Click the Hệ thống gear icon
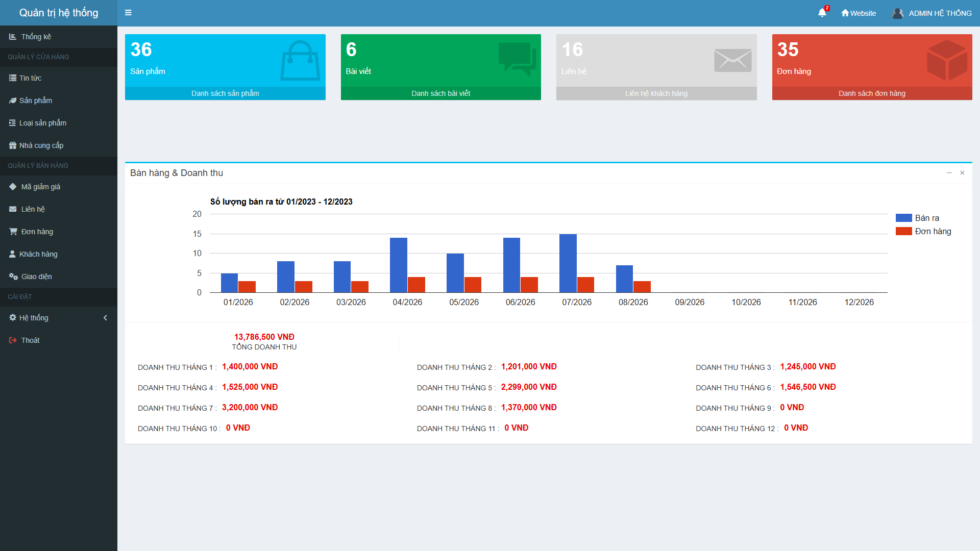The height and width of the screenshot is (551, 980). (x=13, y=318)
